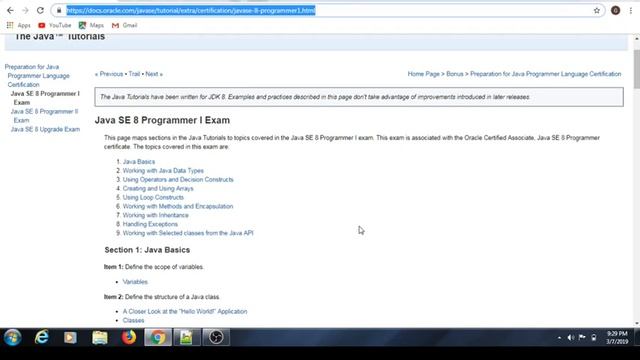Jump to Using Loop Constructs
The image size is (640, 360).
pos(153,198)
